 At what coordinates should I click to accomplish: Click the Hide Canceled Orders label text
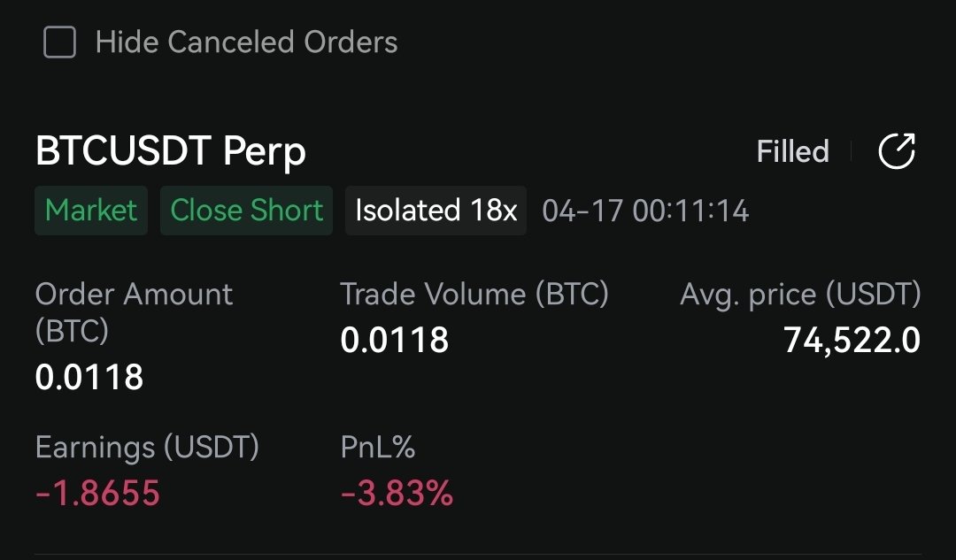(x=246, y=42)
